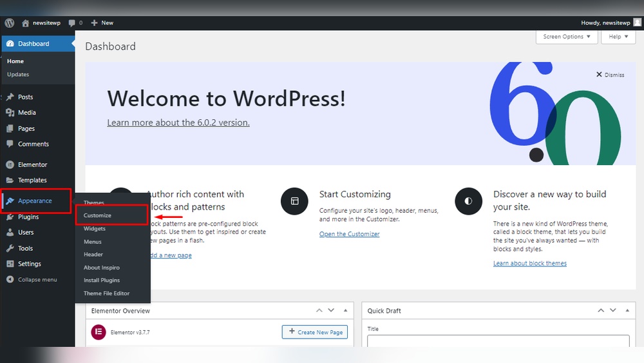
Task: Select Install Plugins in submenu
Action: 102,280
